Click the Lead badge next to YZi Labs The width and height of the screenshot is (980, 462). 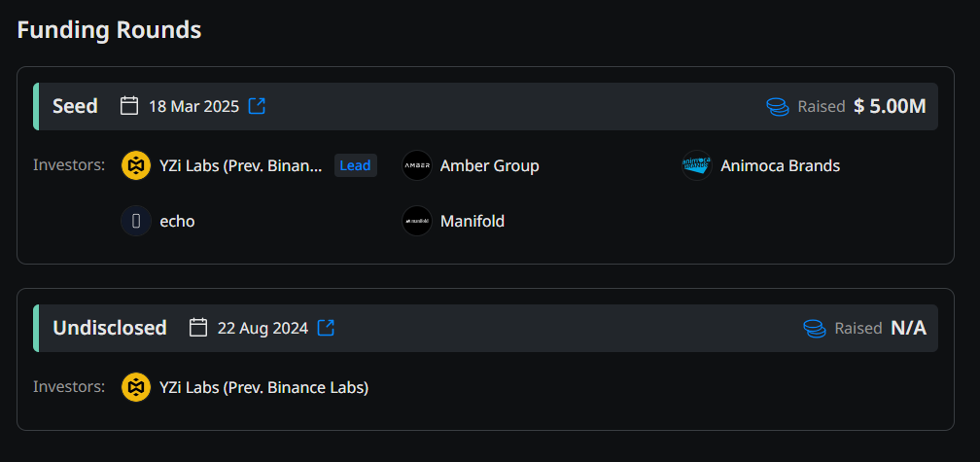355,165
